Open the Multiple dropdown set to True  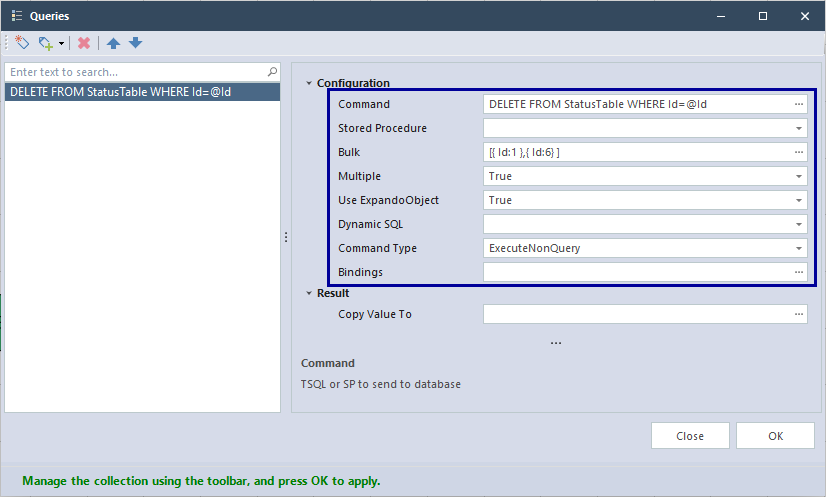(x=799, y=176)
